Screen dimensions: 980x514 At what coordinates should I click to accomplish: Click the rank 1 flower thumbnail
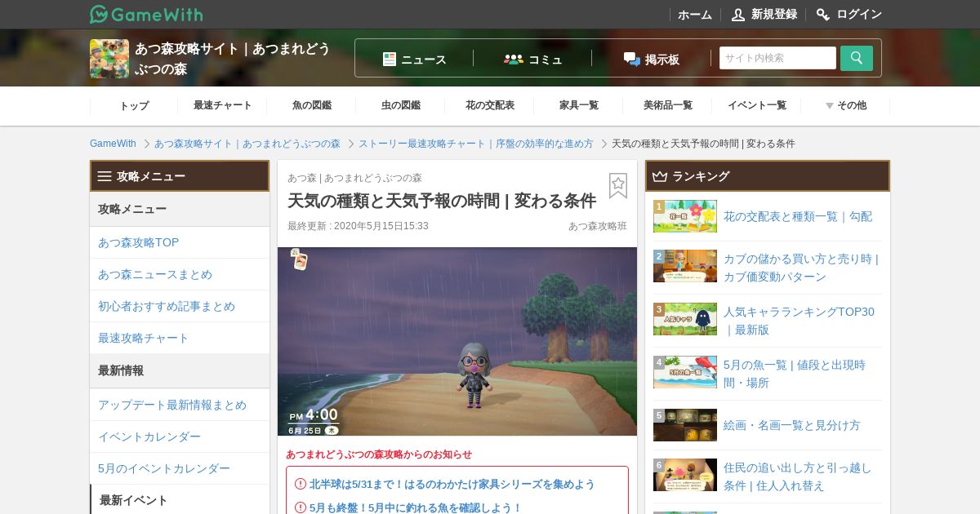click(x=685, y=216)
